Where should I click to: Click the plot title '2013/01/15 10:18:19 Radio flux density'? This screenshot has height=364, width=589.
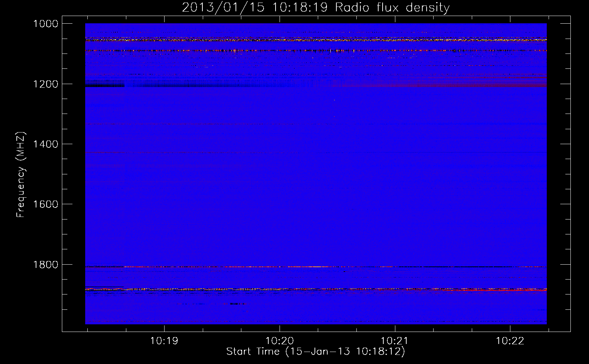[316, 8]
